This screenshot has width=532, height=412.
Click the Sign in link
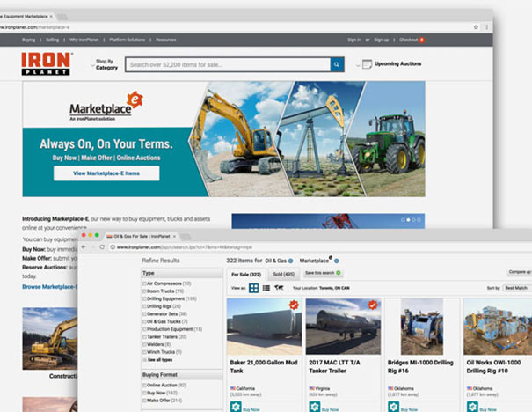(353, 40)
